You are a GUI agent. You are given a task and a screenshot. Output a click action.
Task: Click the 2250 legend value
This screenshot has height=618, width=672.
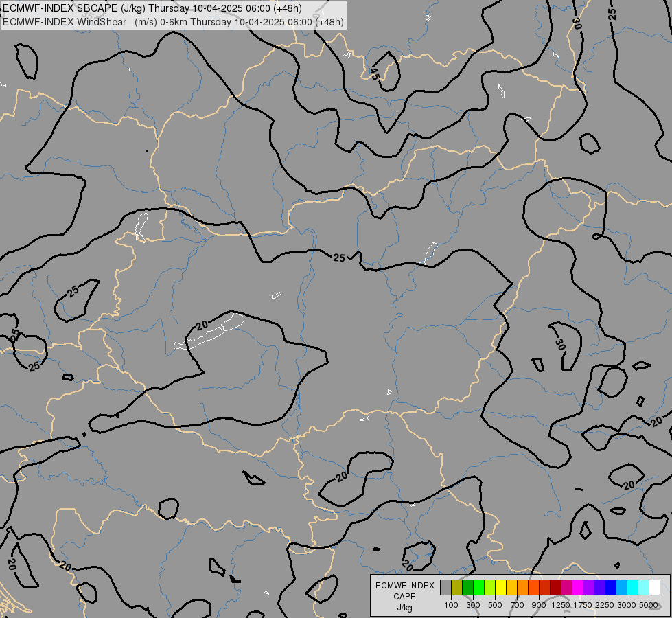(605, 605)
